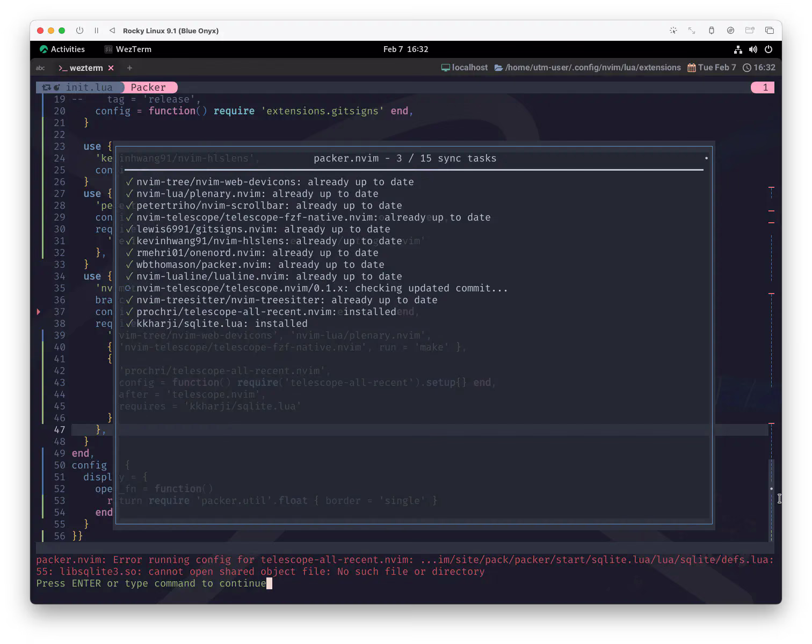Viewport: 812px width, 644px height.
Task: Open the USB devices icon menu
Action: point(712,31)
